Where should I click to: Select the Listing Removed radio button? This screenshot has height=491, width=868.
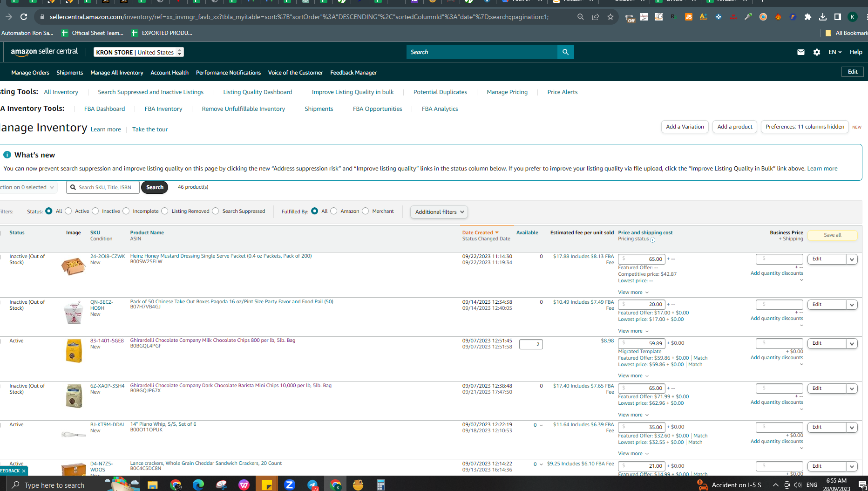pos(165,211)
